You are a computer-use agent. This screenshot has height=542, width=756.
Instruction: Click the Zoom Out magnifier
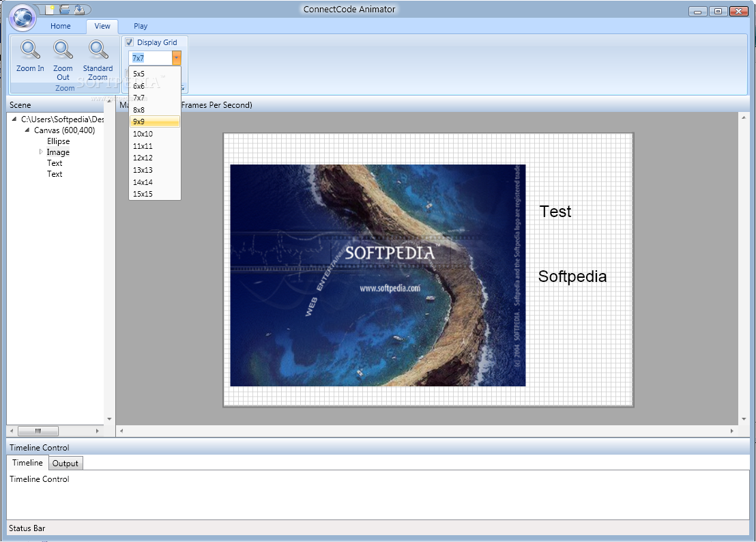[x=63, y=60]
